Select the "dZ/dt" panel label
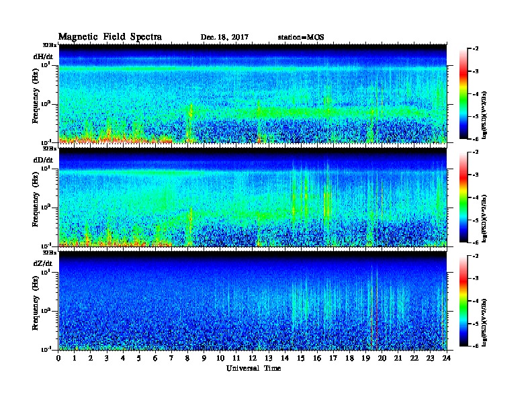The height and width of the screenshot is (411, 532). [x=43, y=263]
